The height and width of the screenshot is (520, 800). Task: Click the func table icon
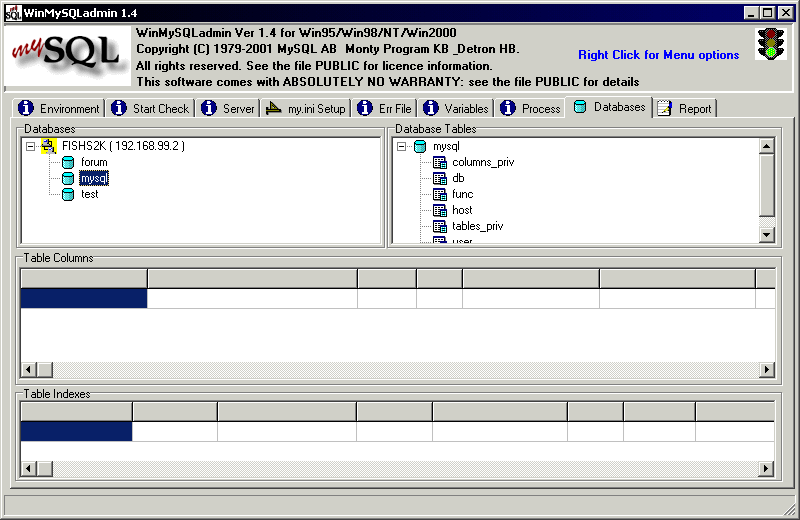click(440, 194)
